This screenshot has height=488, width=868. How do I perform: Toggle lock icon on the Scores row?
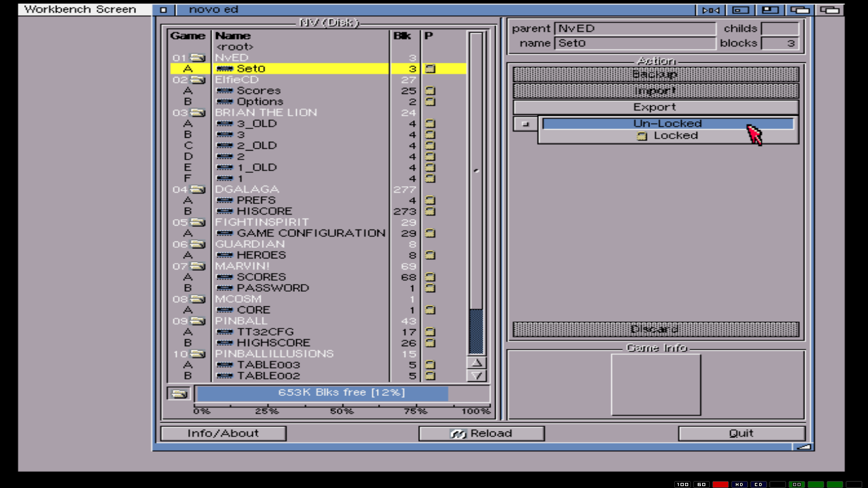click(x=430, y=91)
